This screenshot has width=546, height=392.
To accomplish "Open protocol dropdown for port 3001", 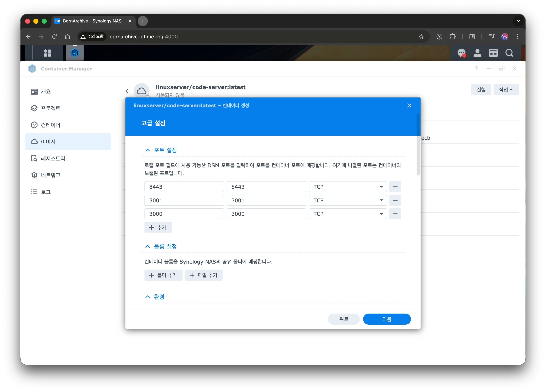I will 348,200.
